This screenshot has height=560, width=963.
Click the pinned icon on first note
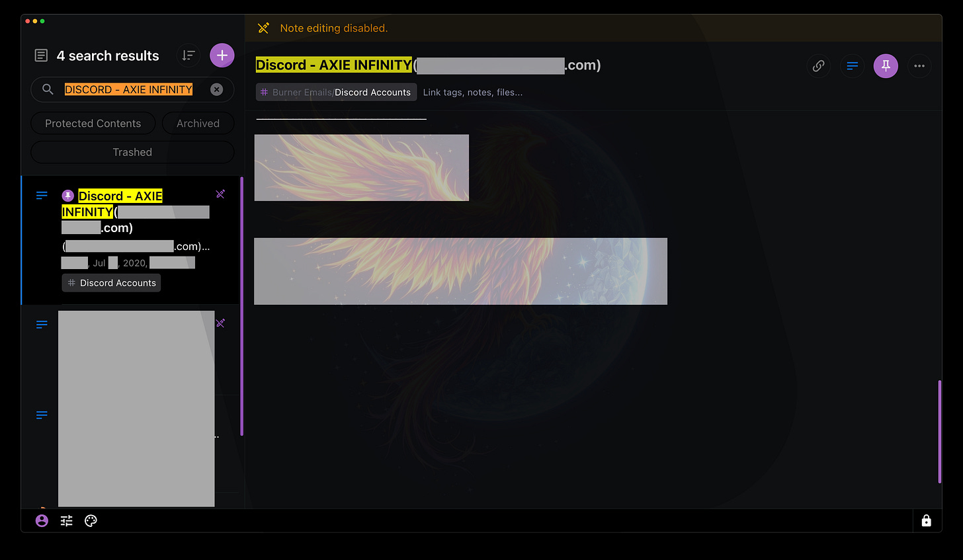(67, 196)
